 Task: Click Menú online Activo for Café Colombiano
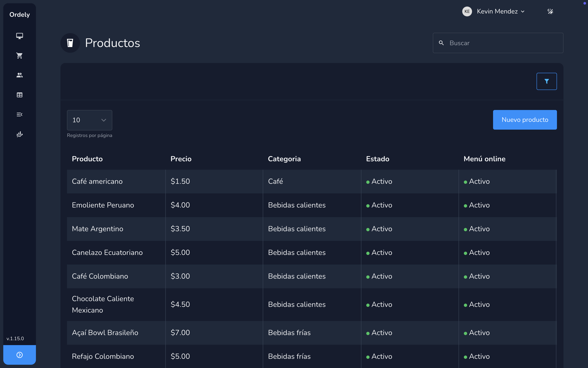pyautogui.click(x=477, y=276)
